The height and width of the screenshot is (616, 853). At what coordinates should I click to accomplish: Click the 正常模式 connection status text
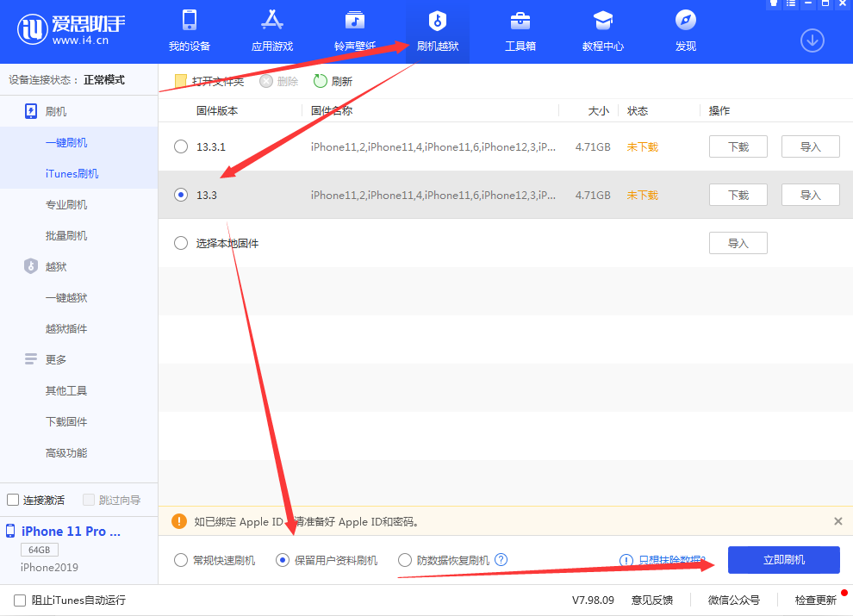[x=104, y=80]
